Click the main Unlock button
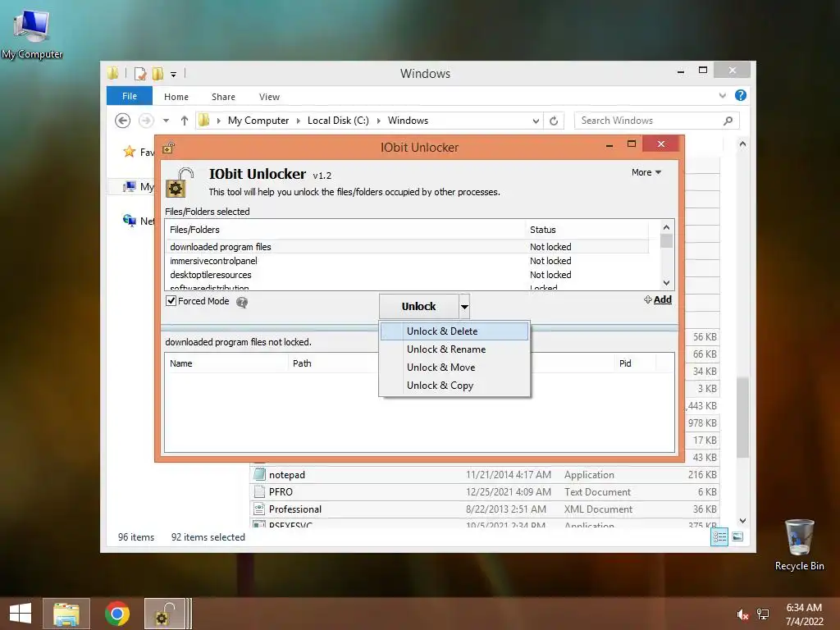 click(419, 307)
